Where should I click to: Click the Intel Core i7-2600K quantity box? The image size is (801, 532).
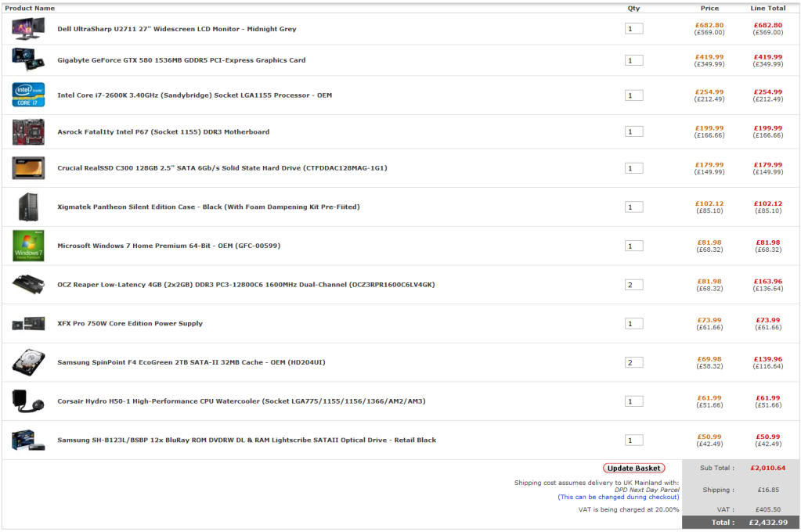click(x=633, y=95)
